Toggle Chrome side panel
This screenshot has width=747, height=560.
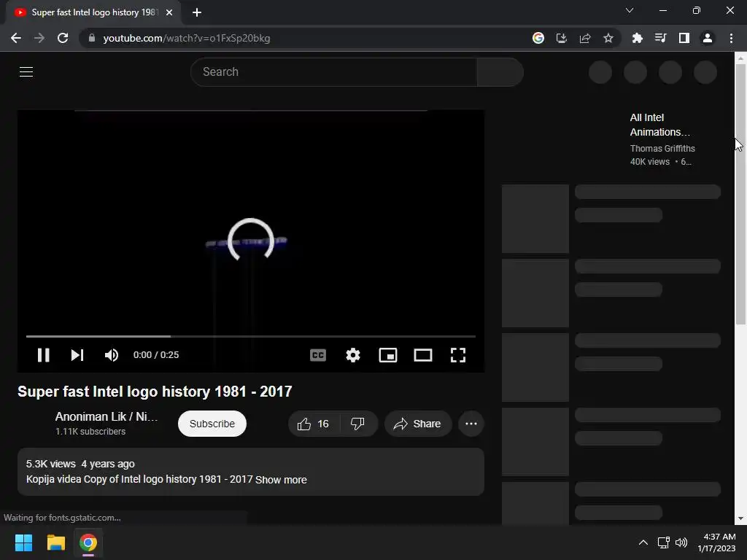pyautogui.click(x=684, y=38)
